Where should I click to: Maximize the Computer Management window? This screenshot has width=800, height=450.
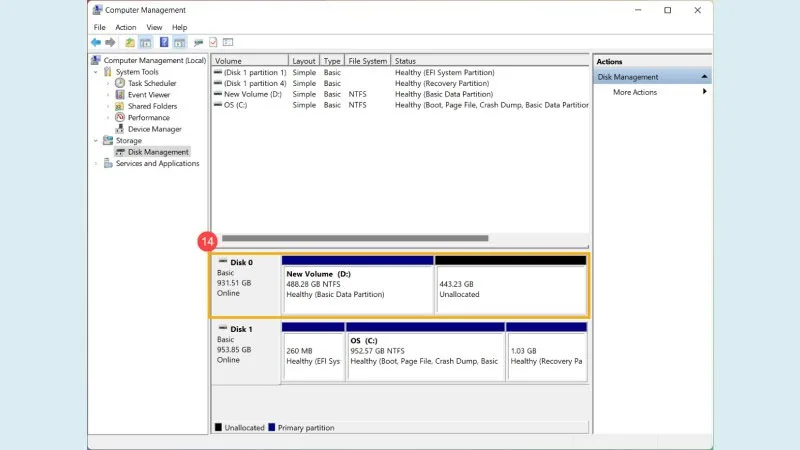click(x=667, y=10)
